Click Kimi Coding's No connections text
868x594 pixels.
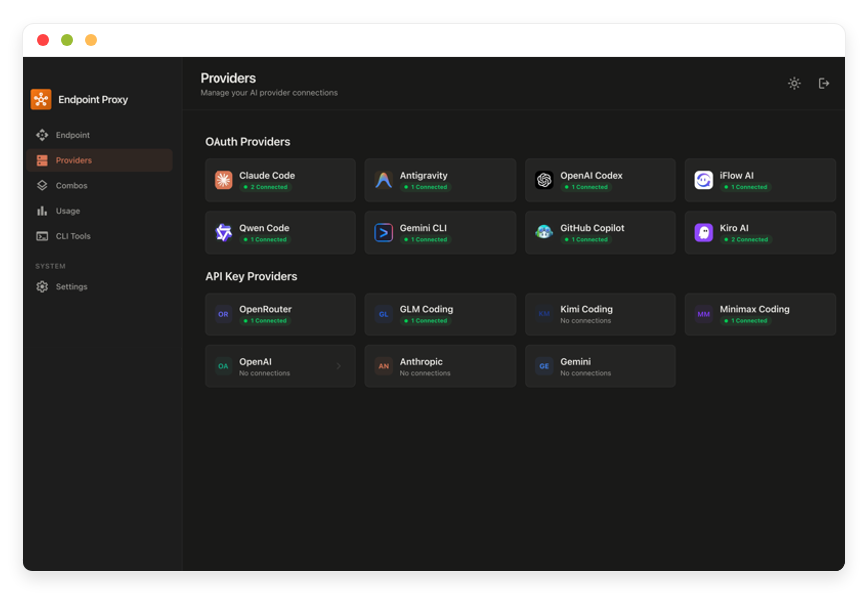click(585, 321)
